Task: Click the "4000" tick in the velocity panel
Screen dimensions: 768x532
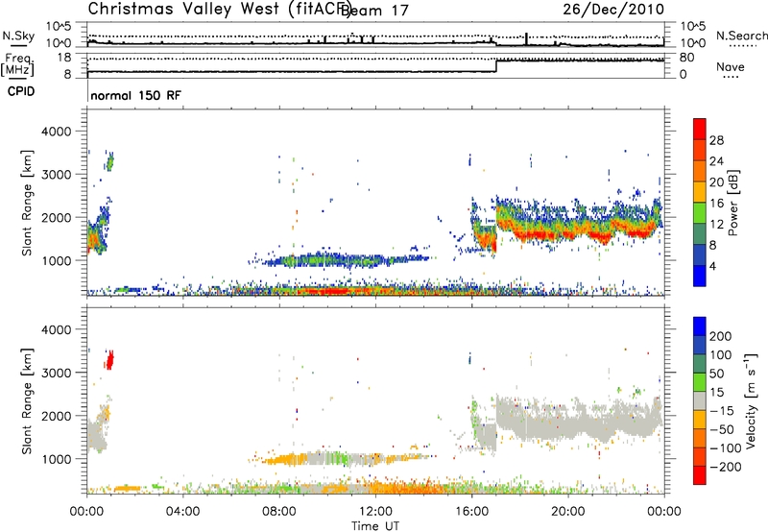Action: pos(57,329)
